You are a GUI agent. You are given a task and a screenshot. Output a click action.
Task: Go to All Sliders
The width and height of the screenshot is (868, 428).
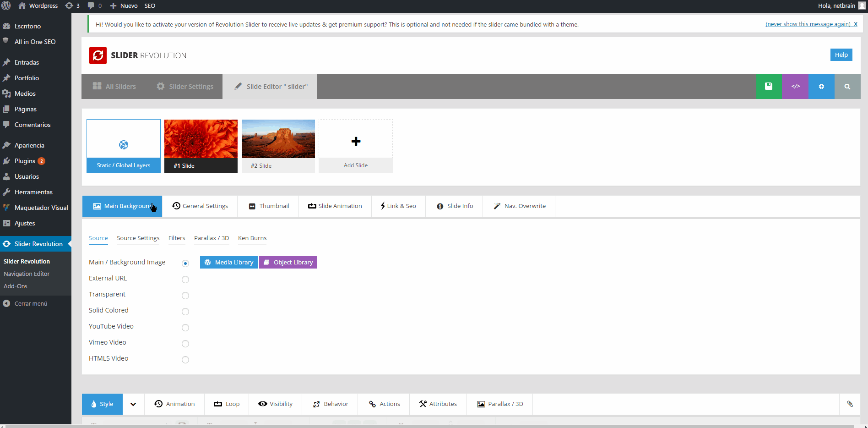pyautogui.click(x=114, y=86)
